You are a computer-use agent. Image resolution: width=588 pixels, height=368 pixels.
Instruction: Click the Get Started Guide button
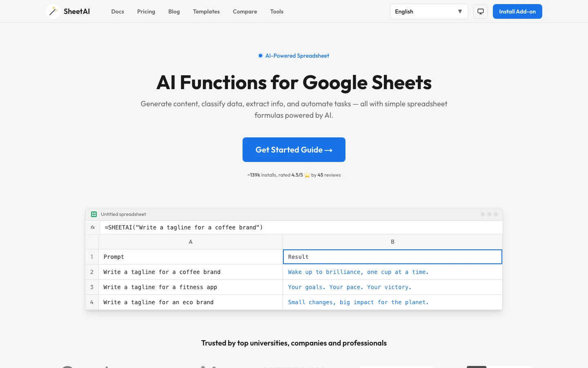click(294, 150)
